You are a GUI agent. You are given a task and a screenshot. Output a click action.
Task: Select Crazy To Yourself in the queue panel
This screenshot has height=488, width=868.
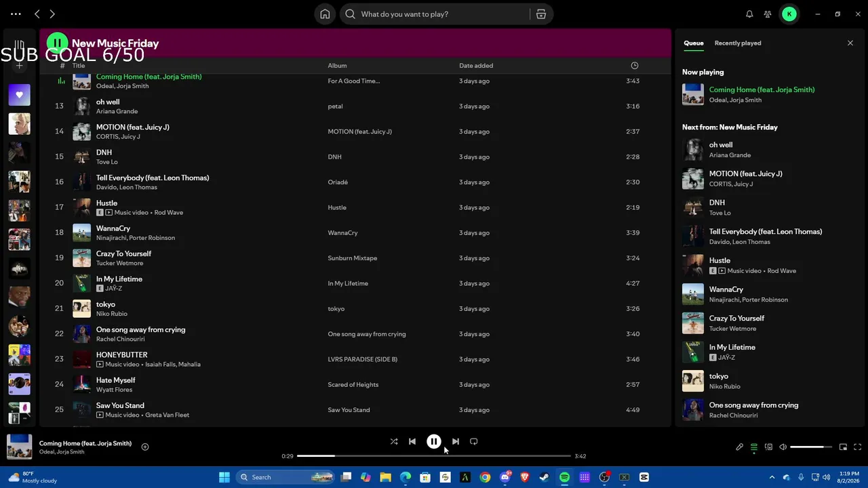pos(736,318)
